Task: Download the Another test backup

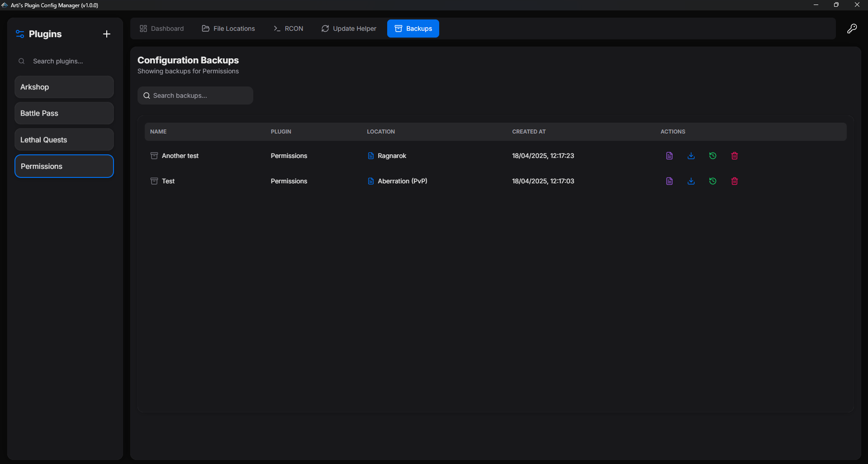Action: (691, 156)
